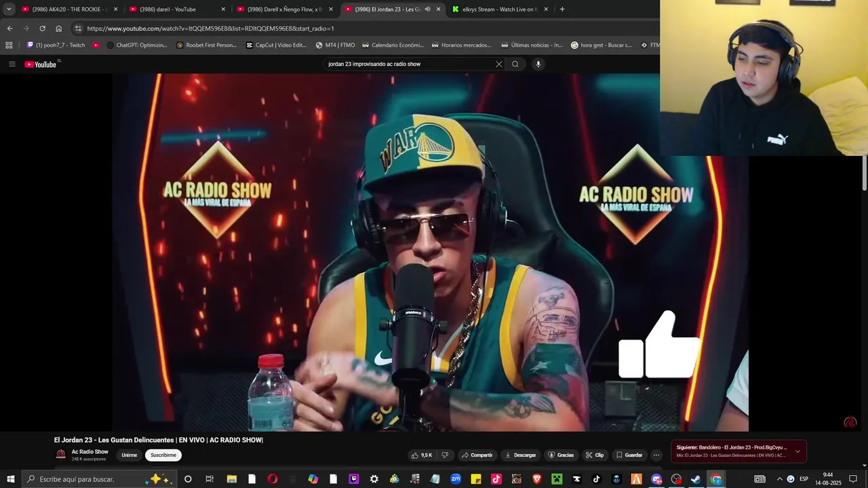Open the Windows Start menu

pos(11,479)
